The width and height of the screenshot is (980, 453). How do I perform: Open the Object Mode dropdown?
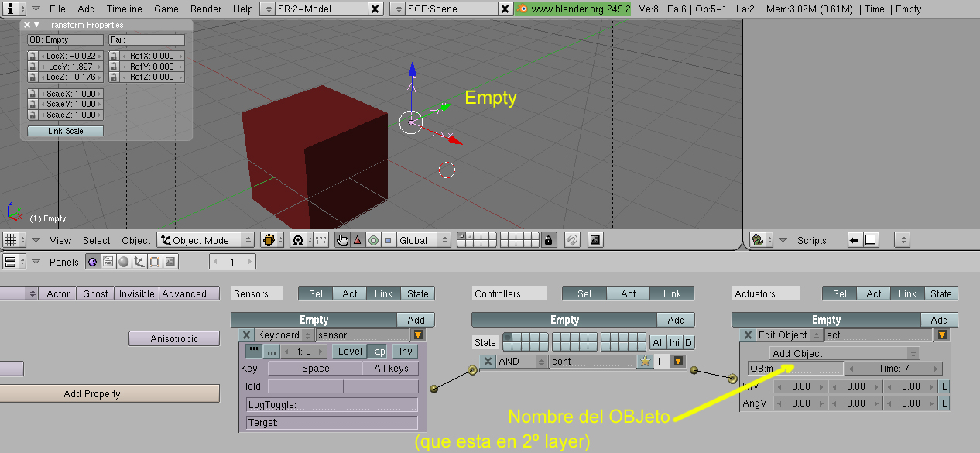coord(206,240)
